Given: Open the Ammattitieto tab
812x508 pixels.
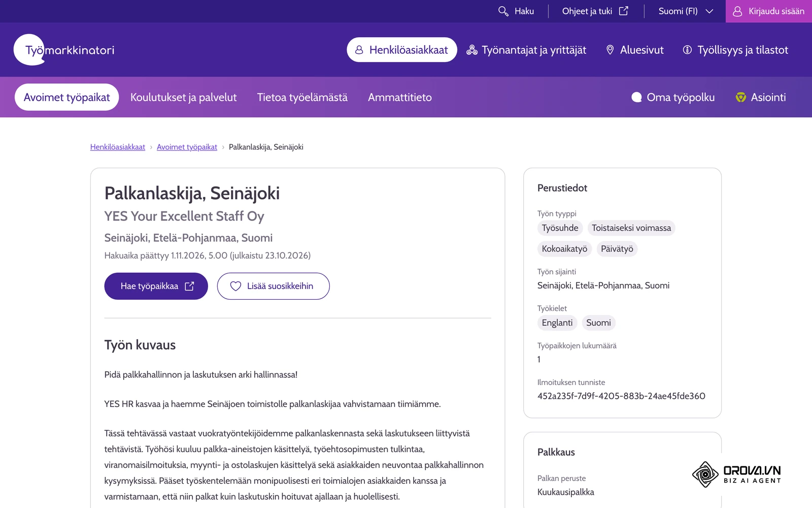Looking at the screenshot, I should tap(400, 97).
